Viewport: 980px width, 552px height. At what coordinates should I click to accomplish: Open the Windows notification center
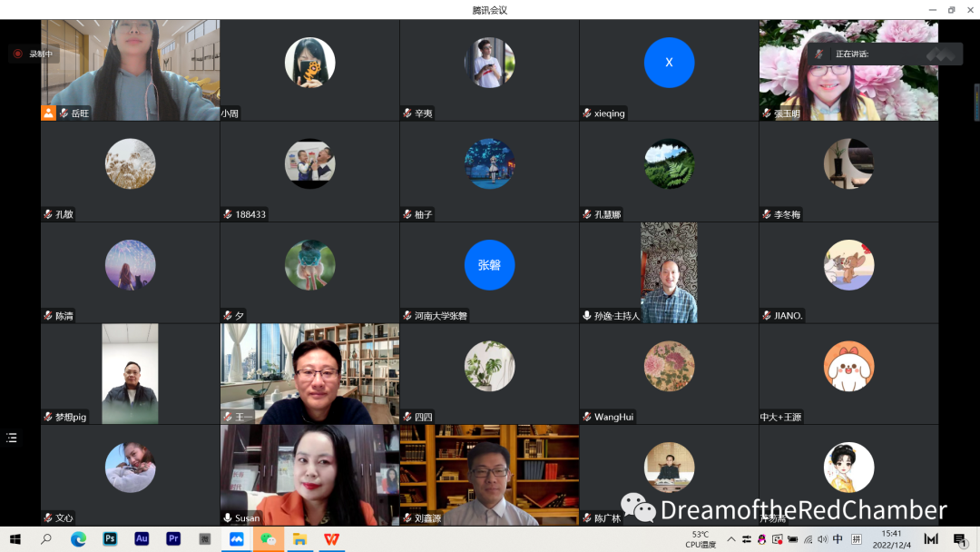point(959,539)
